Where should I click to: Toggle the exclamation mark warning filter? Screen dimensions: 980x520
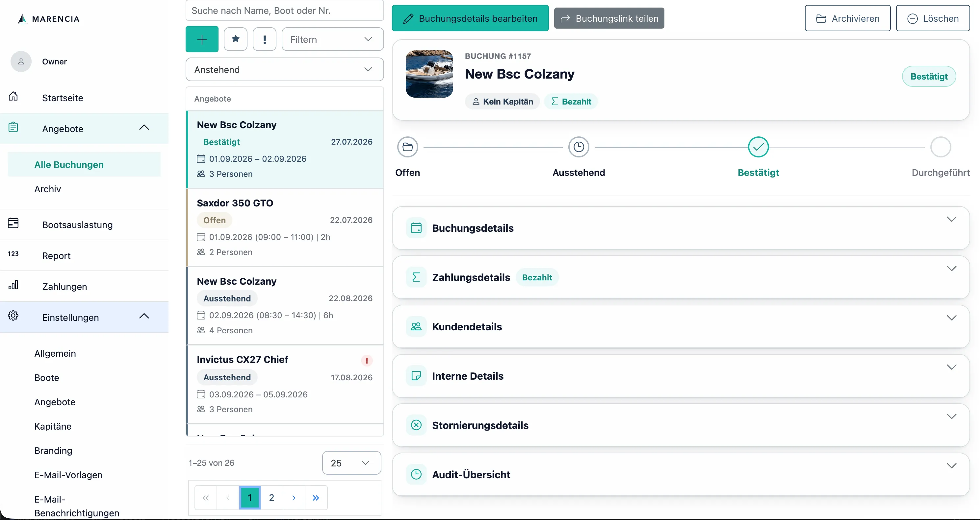point(264,39)
